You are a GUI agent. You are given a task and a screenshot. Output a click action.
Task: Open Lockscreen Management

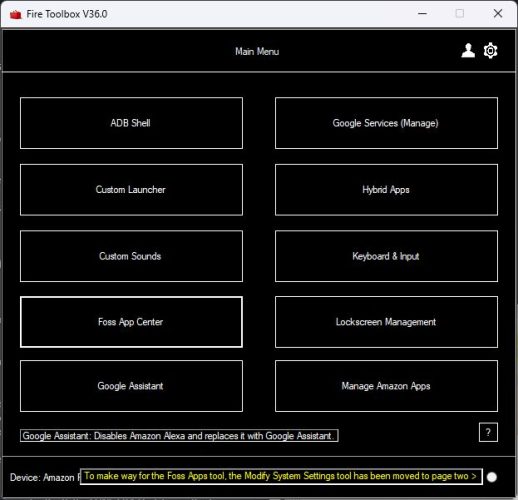click(x=386, y=322)
